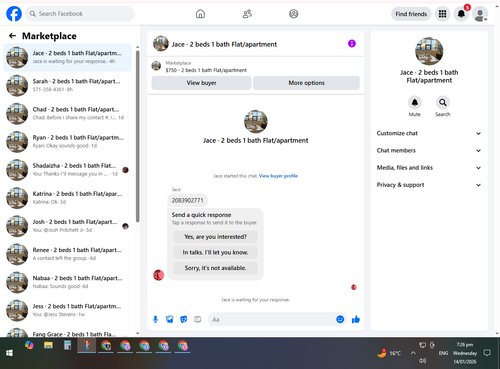
Task: Click the Find friends button
Action: pos(411,14)
